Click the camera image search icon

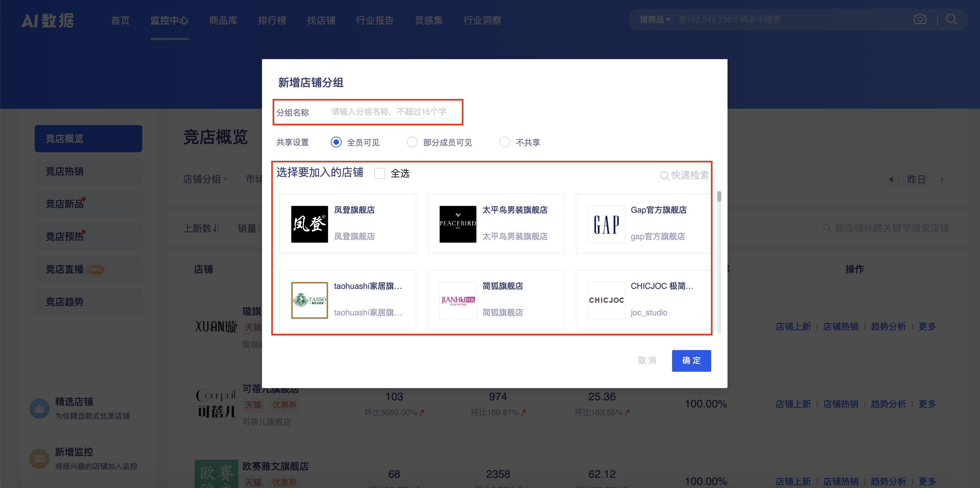919,19
